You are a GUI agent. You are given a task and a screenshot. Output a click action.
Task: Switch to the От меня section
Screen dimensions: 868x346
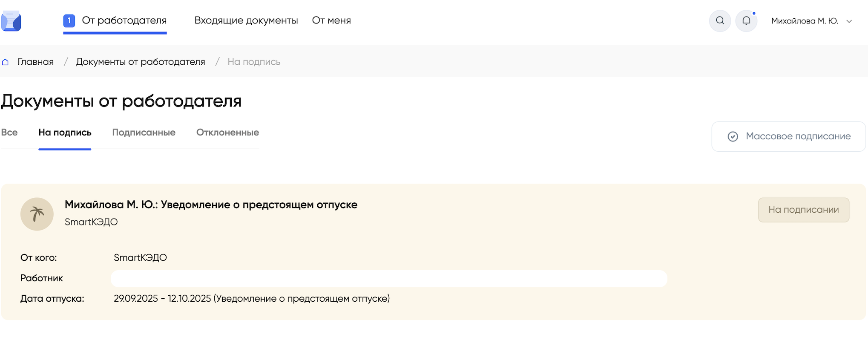(331, 20)
